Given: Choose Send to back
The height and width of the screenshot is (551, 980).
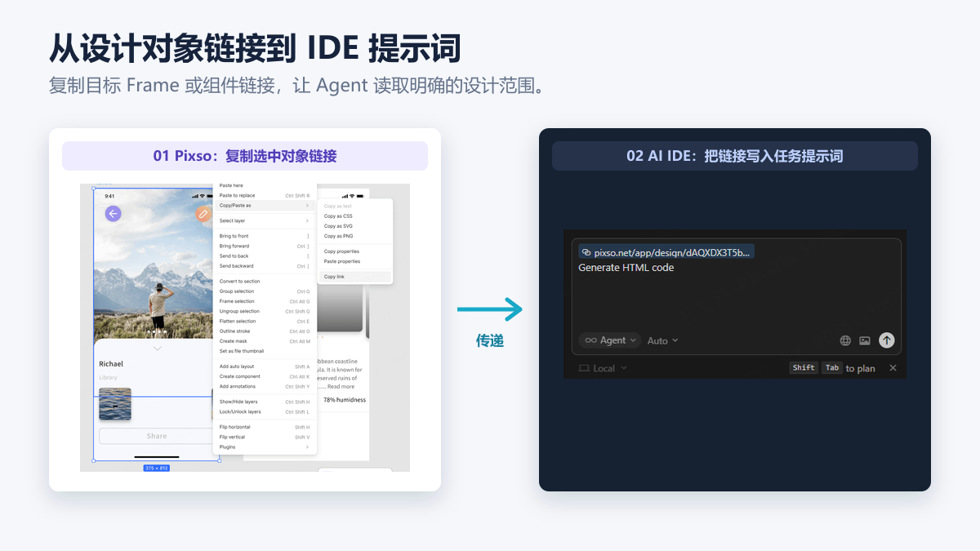Looking at the screenshot, I should click(x=265, y=256).
